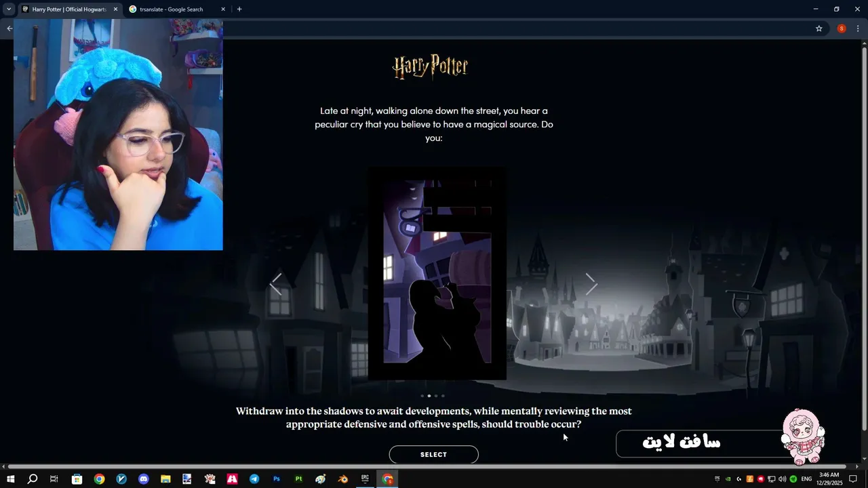868x488 pixels.
Task: Switch the ENG input language
Action: (807, 479)
